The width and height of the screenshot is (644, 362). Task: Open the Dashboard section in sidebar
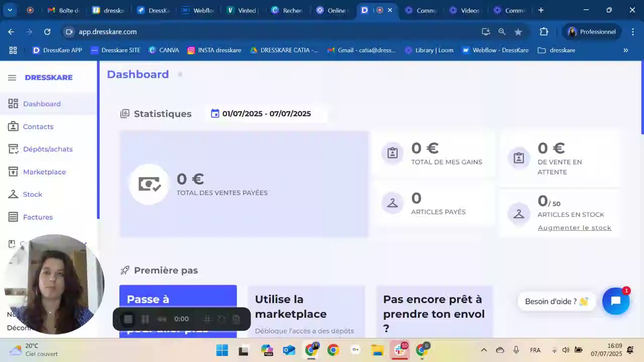point(48,104)
